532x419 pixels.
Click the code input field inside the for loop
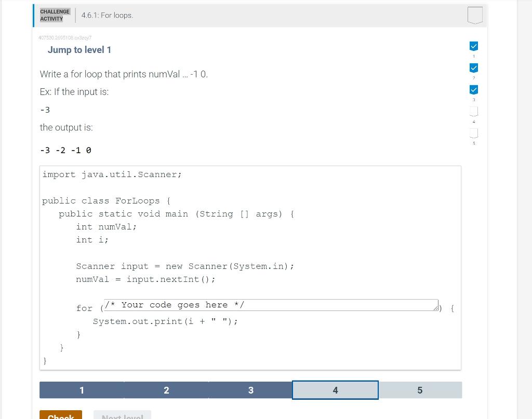[x=270, y=305]
